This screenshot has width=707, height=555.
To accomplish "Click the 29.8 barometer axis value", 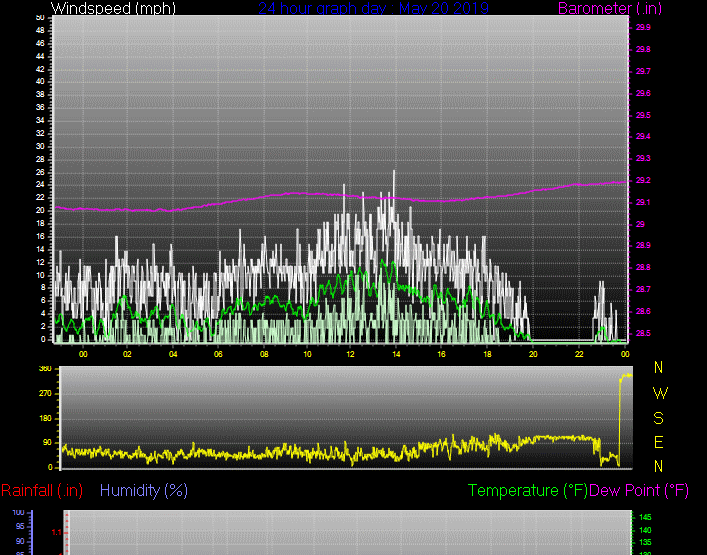I will click(643, 50).
